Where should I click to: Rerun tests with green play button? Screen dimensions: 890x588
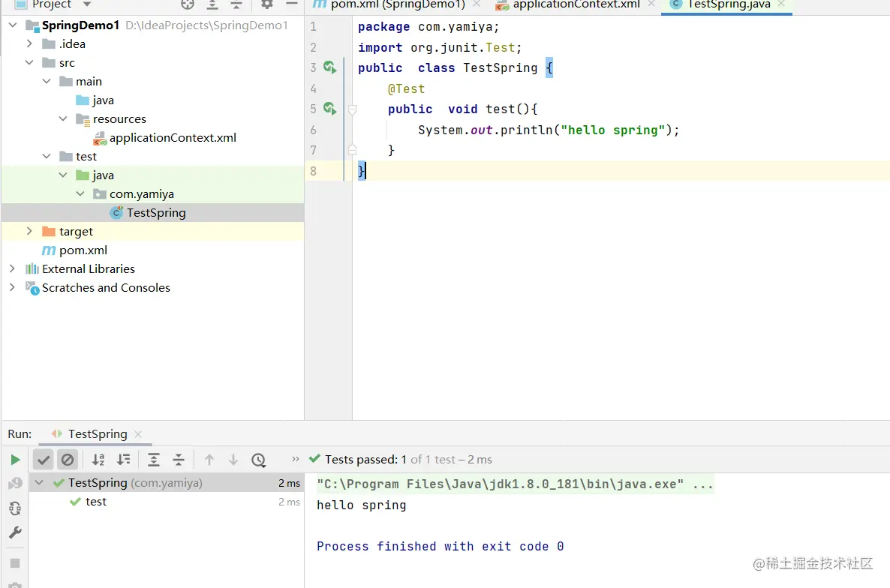pos(15,460)
